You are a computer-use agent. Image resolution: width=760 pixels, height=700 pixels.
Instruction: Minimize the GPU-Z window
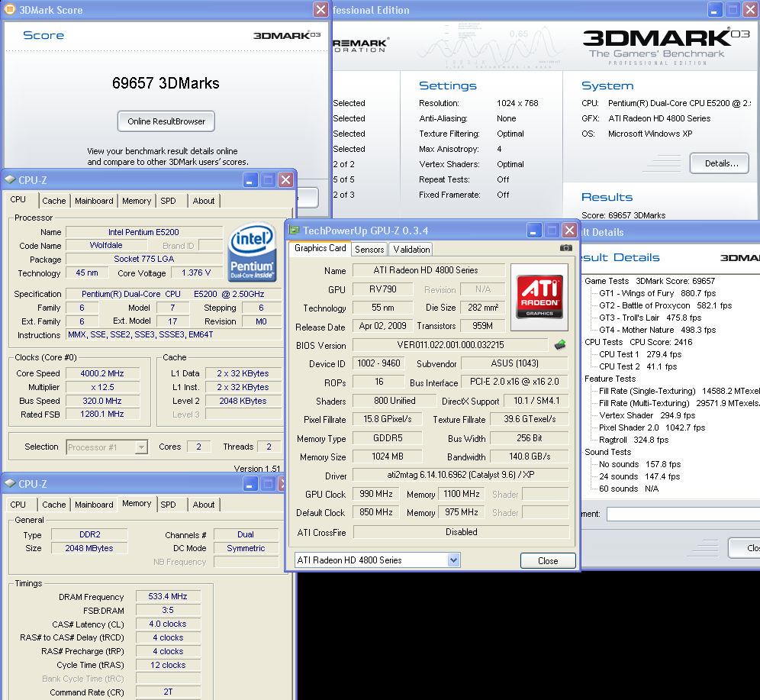(x=534, y=231)
